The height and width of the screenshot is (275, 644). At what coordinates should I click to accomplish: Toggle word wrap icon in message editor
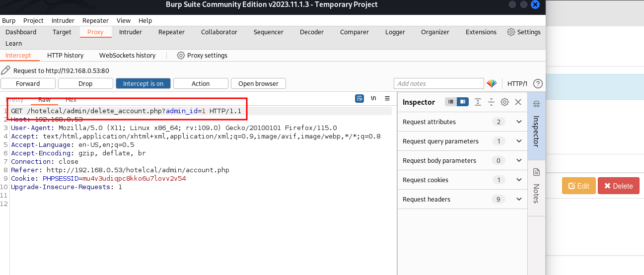point(359,98)
